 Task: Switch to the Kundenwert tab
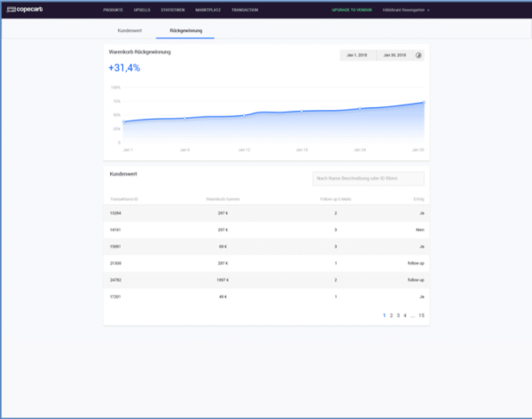click(129, 30)
